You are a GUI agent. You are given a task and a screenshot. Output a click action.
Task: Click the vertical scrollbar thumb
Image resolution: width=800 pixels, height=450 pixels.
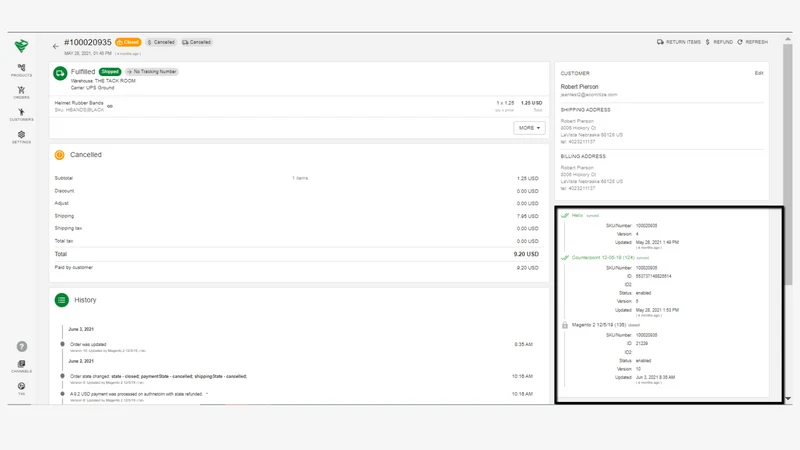tap(788, 164)
